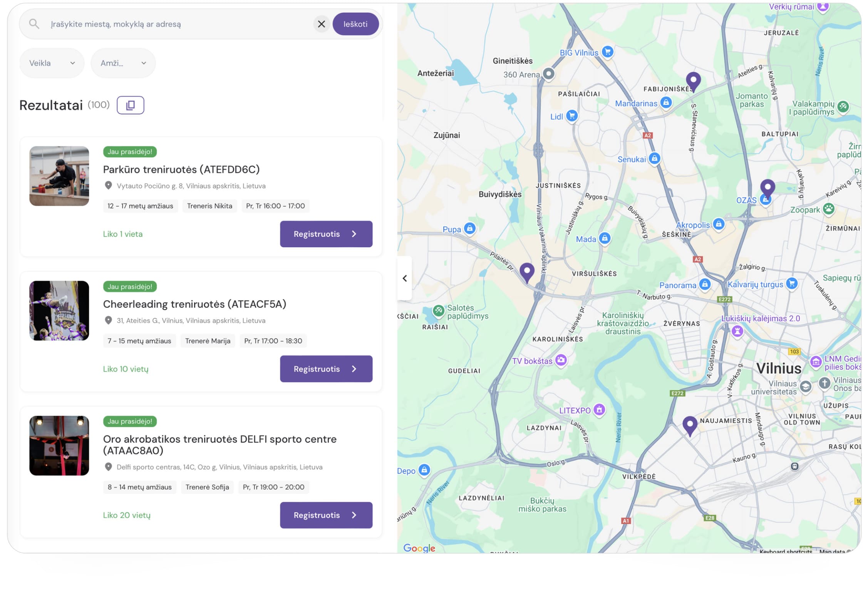Open the Parkūro treniruotės thumbnail
The image size is (868, 594).
pyautogui.click(x=59, y=176)
